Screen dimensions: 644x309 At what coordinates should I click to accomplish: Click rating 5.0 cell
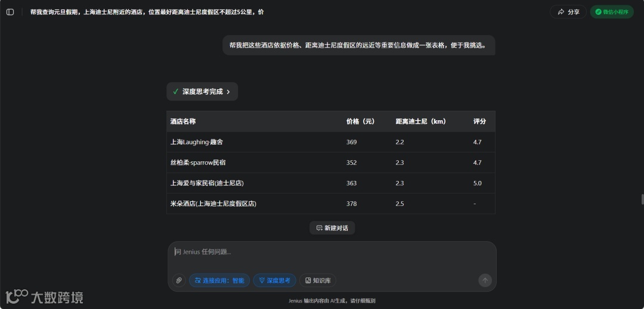[477, 183]
